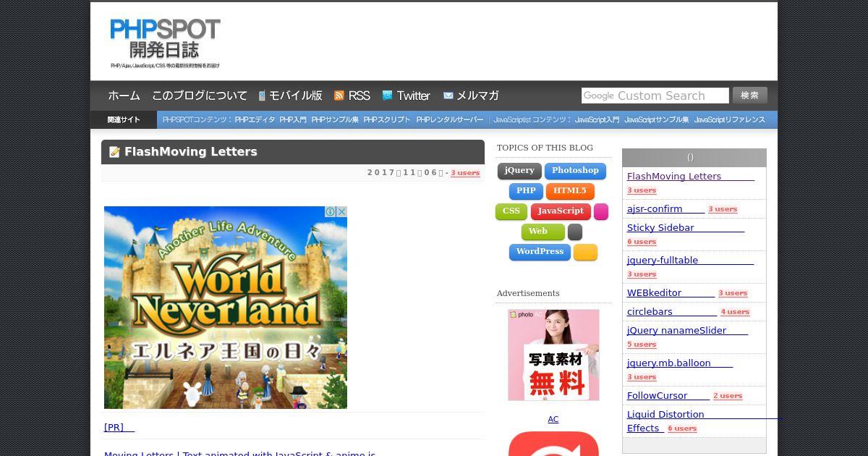Select the green Web topic tag
This screenshot has height=456, width=868.
click(542, 232)
